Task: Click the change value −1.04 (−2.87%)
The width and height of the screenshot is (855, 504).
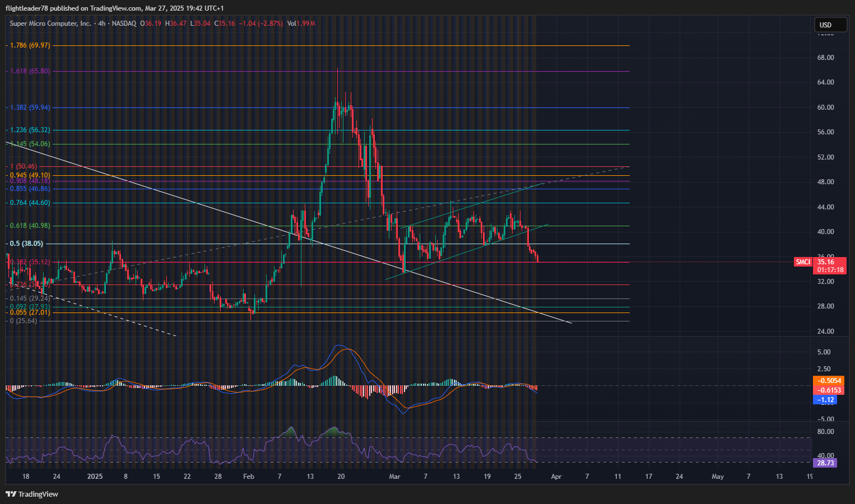Action: tap(261, 24)
